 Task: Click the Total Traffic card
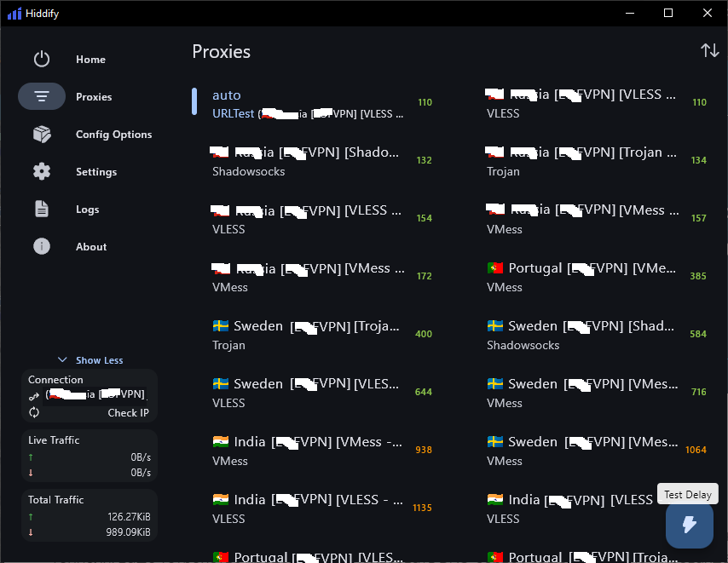[x=90, y=515]
